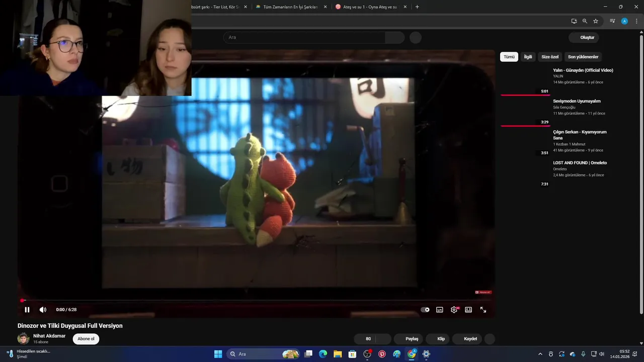The height and width of the screenshot is (362, 644).
Task: Open the weather widget on taskbar
Action: [x=29, y=354]
